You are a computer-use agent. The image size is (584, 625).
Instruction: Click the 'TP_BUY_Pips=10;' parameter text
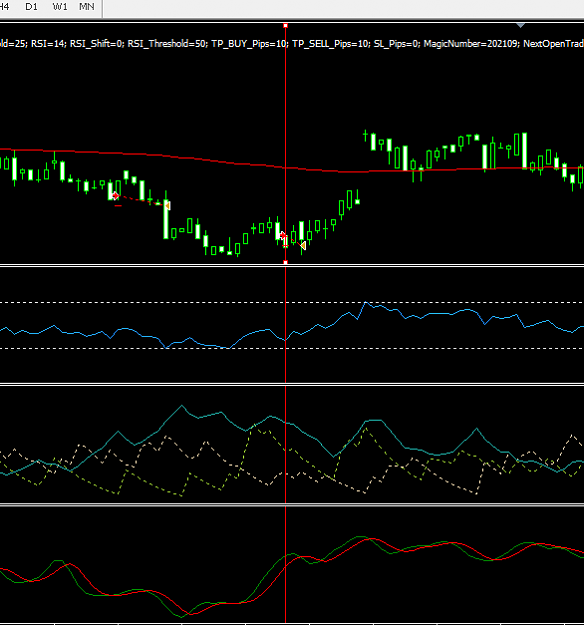(x=249, y=44)
